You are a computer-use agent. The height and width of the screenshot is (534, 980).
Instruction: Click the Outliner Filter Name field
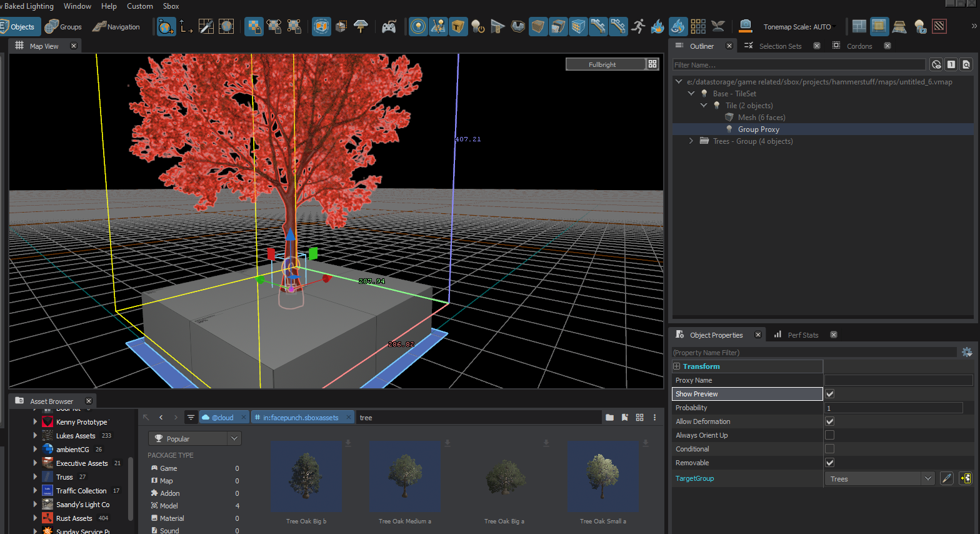(x=799, y=65)
